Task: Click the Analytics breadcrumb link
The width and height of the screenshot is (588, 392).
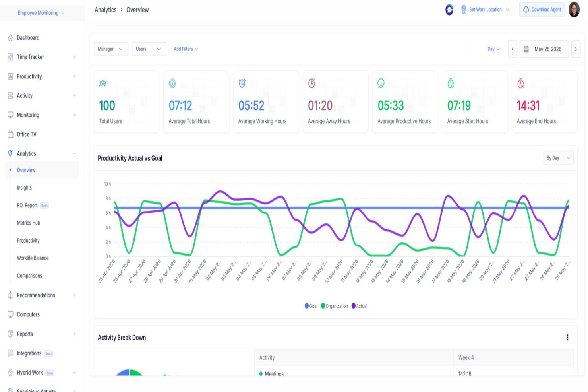Action: (106, 10)
